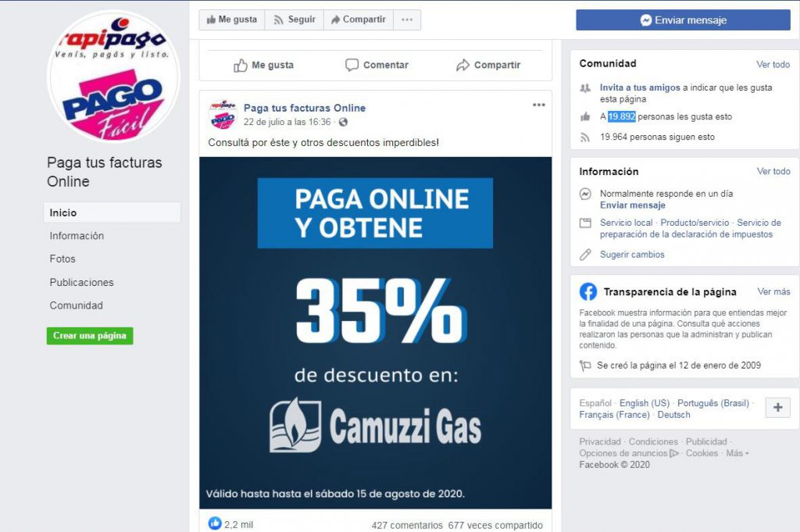Open the more options dots in top bar

[406, 20]
